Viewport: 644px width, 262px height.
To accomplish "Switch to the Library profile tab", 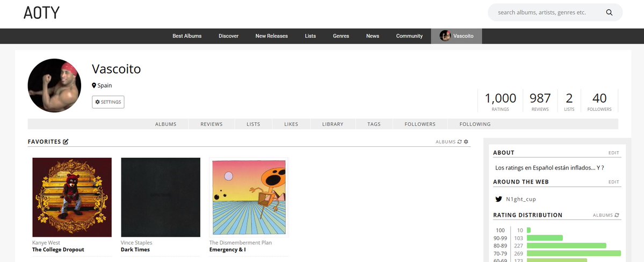I will (332, 124).
